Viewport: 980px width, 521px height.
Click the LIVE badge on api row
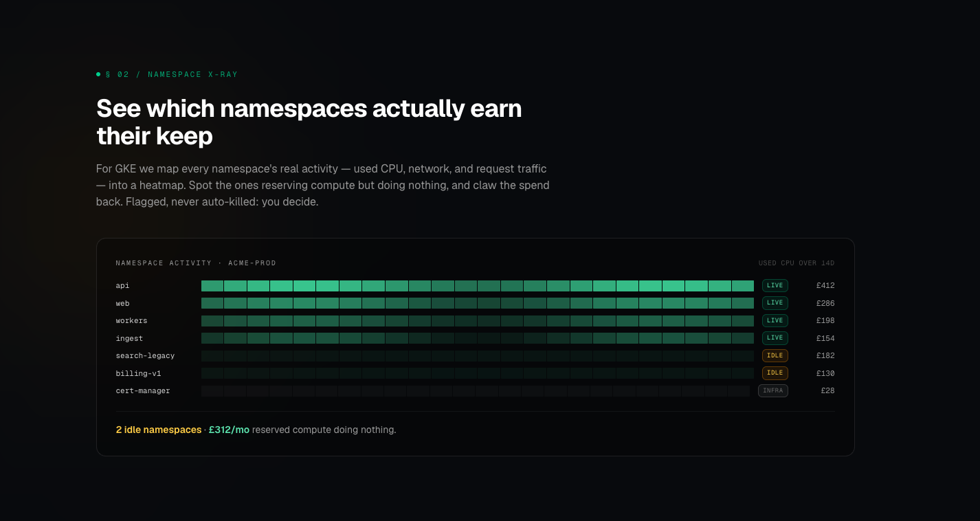(775, 285)
